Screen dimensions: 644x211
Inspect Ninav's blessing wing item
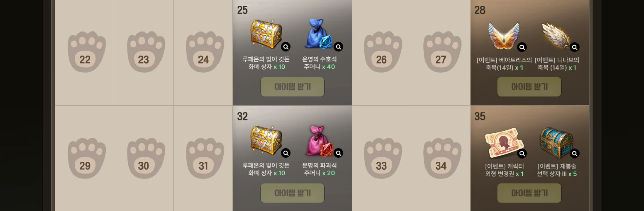[x=574, y=47]
